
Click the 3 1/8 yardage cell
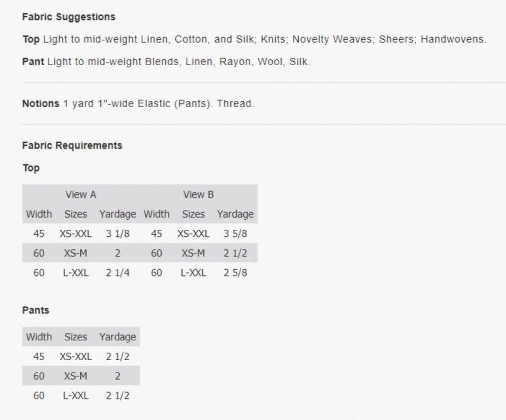pos(117,234)
